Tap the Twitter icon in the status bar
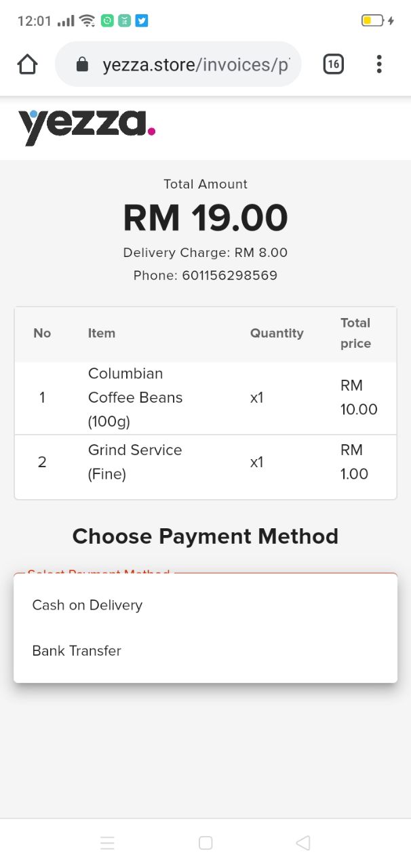The height and width of the screenshot is (868, 411). 140,21
